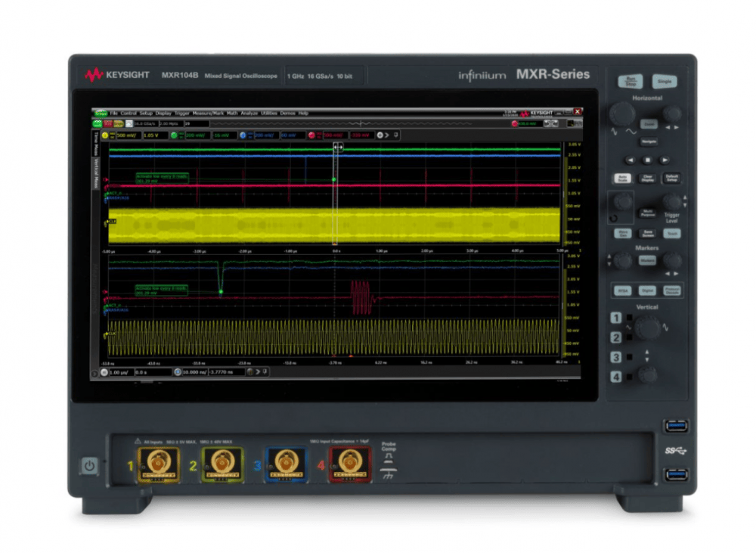The height and width of the screenshot is (553, 756).
Task: Open the Analyze menu
Action: (x=249, y=113)
